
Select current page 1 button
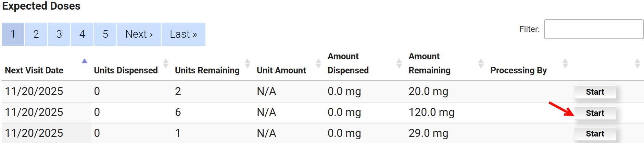click(13, 34)
